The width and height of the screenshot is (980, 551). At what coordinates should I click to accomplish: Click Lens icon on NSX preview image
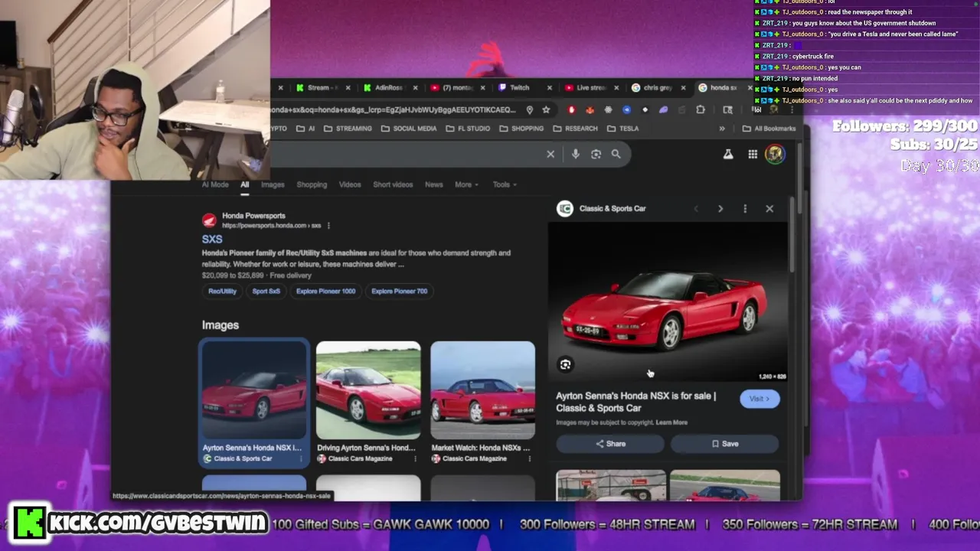(565, 364)
